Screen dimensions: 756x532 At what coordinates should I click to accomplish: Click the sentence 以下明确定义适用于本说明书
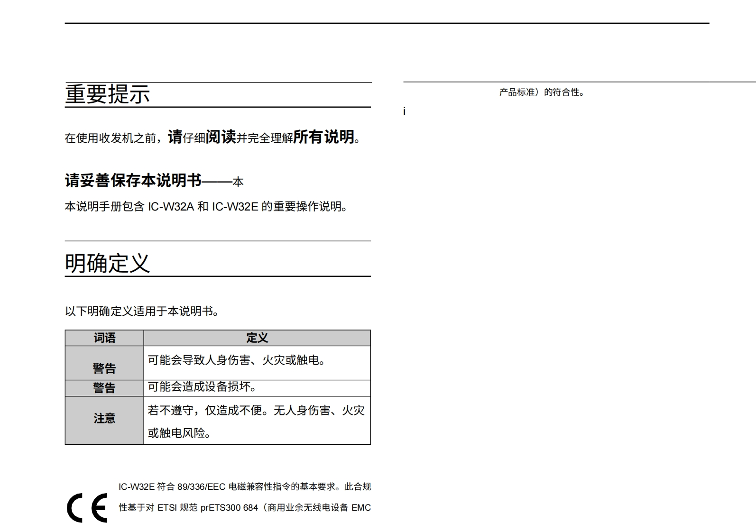(142, 312)
